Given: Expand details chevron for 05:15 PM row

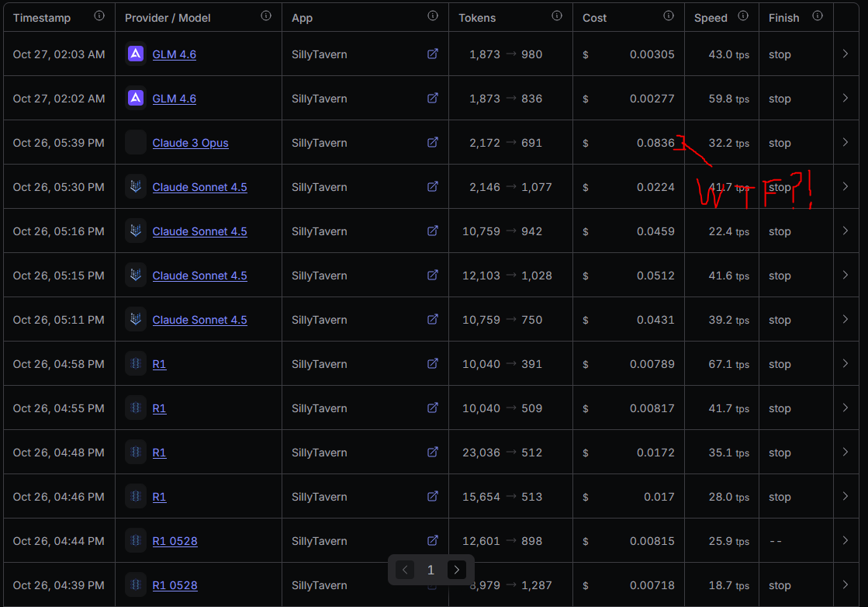Looking at the screenshot, I should [846, 276].
